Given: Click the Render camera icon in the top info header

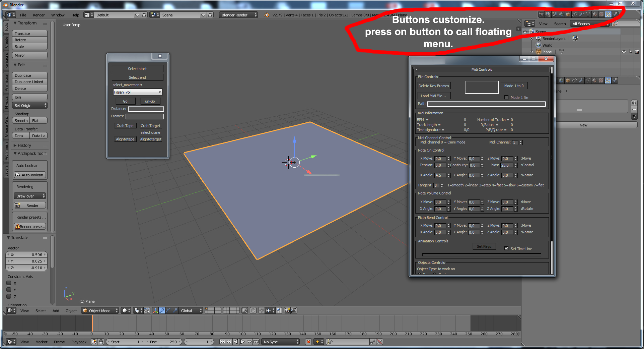Looking at the screenshot, I should [x=541, y=14].
